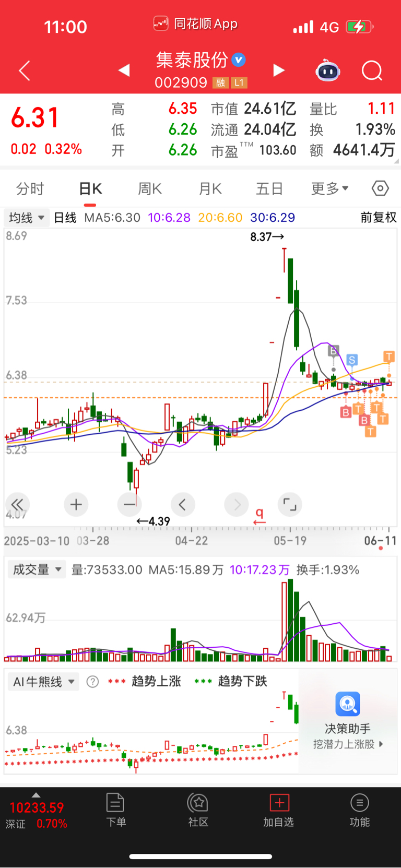Tap the L1 level badge

coord(239,82)
